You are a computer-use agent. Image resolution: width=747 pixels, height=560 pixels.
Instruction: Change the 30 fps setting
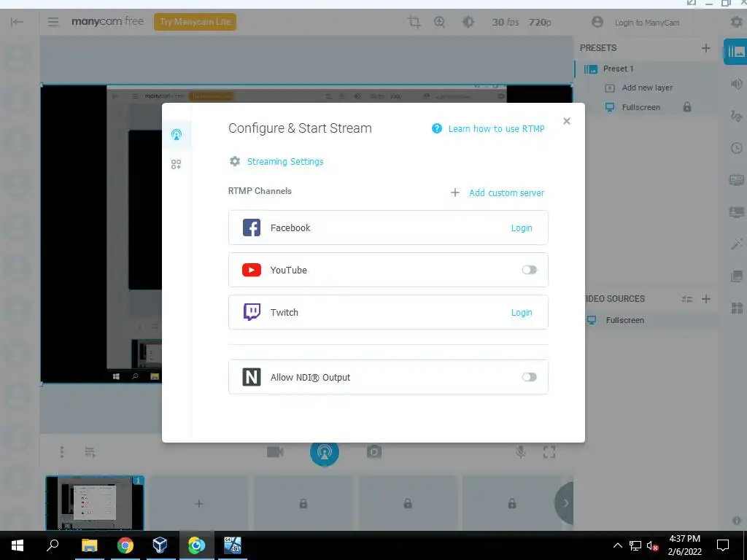pos(506,23)
